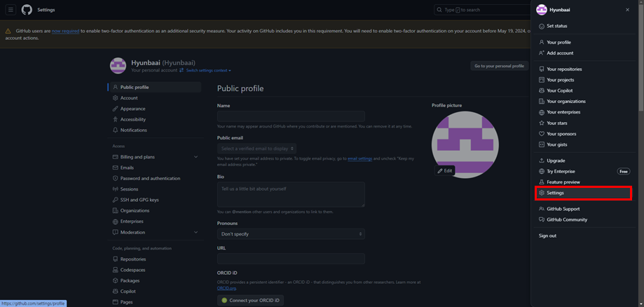The image size is (644, 307).
Task: Click the Your stars star icon
Action: pyautogui.click(x=541, y=123)
